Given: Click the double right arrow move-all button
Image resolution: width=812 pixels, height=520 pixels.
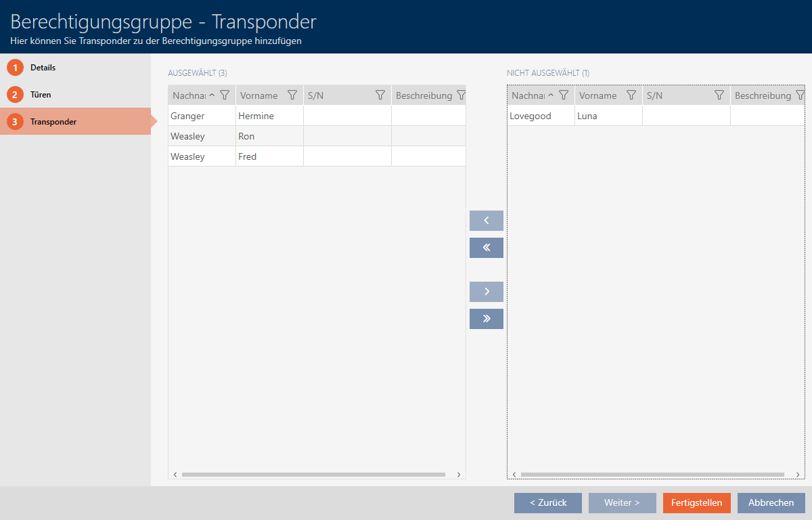Looking at the screenshot, I should tap(486, 319).
